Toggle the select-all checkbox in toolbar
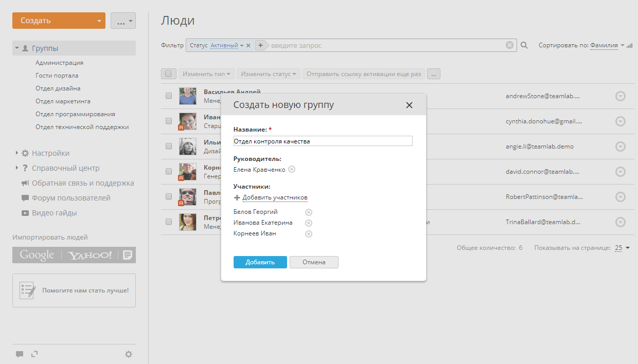Image resolution: width=638 pixels, height=364 pixels. click(168, 74)
